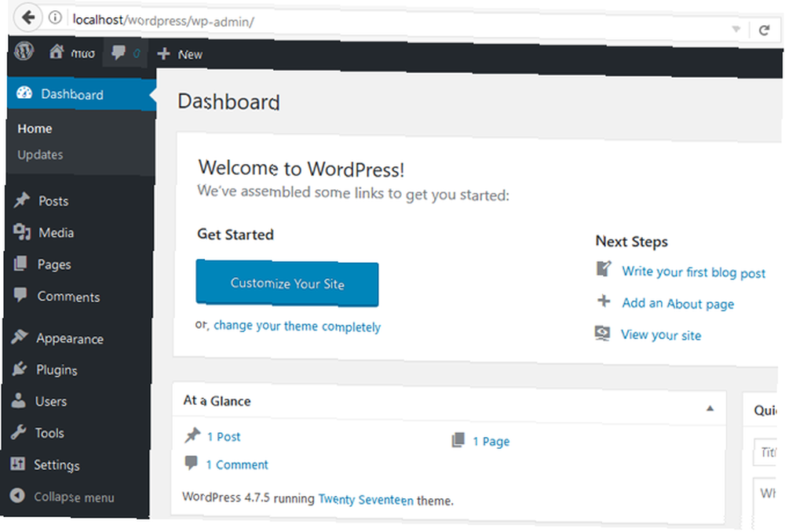Viewport: 785px width, 532px height.
Task: Click the edit icon beside Write your first blog post
Action: click(604, 269)
